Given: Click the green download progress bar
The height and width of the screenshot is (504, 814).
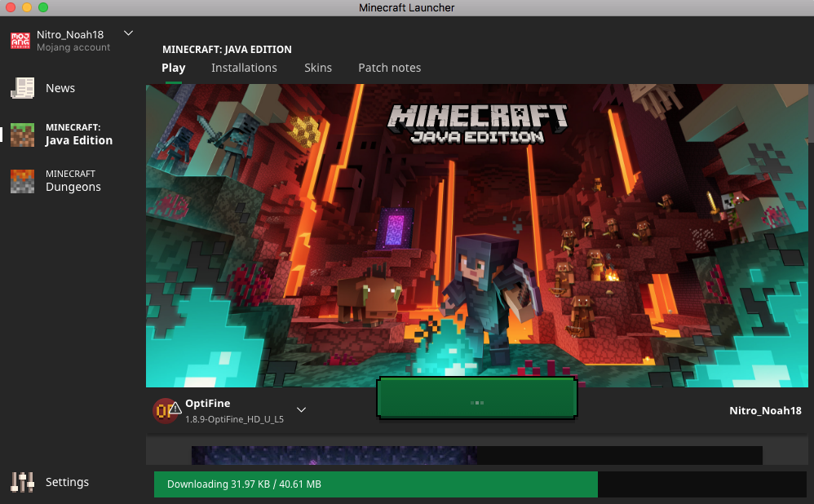Looking at the screenshot, I should (375, 484).
